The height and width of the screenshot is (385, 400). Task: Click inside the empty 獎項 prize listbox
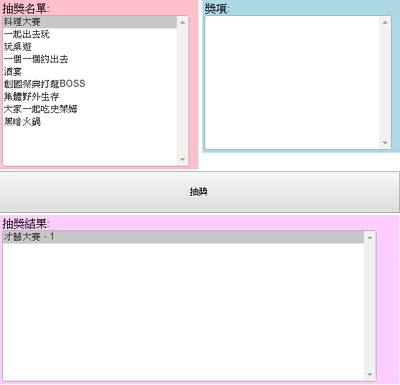(292, 83)
